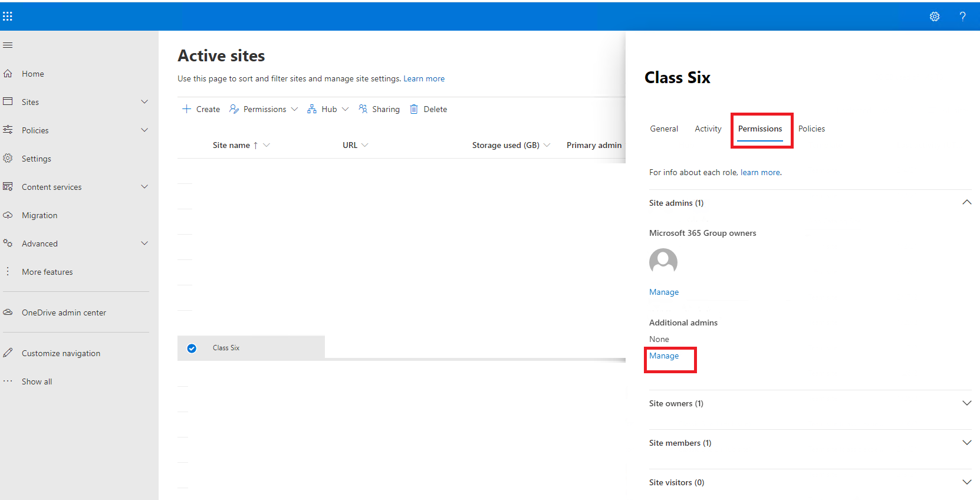Collapse navigation with the hamburger icon

click(x=8, y=45)
